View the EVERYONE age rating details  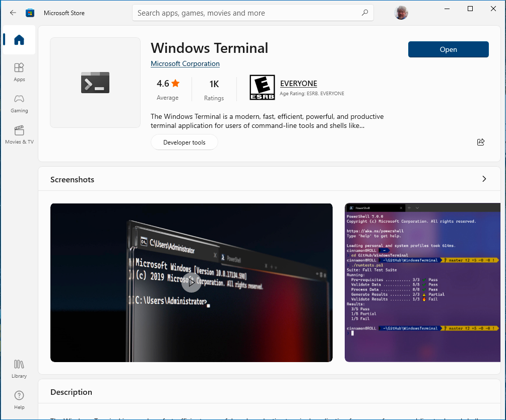pos(298,84)
